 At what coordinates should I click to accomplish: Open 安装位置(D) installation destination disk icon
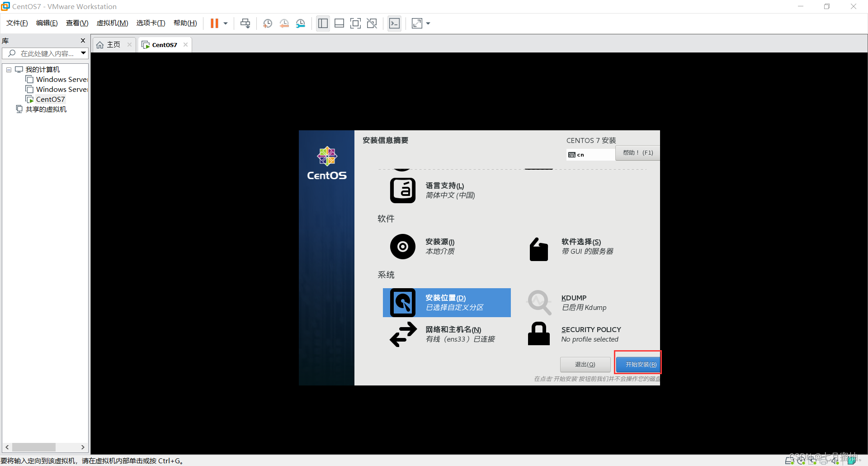coord(403,303)
